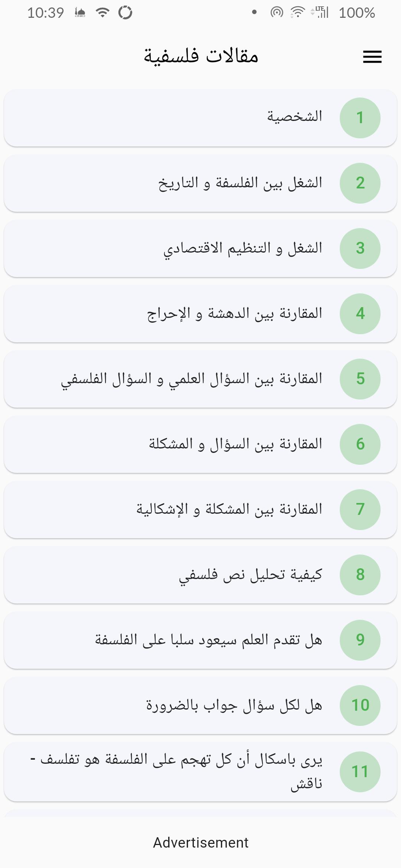Open المقارنة بين السؤال و المشكلة
The width and height of the screenshot is (401, 868).
[x=200, y=444]
